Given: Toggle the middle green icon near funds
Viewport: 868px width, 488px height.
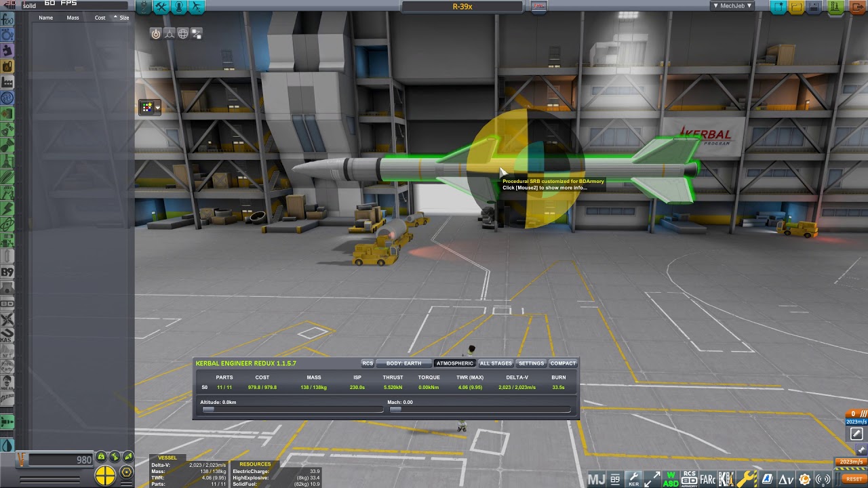Looking at the screenshot, I should [x=115, y=457].
